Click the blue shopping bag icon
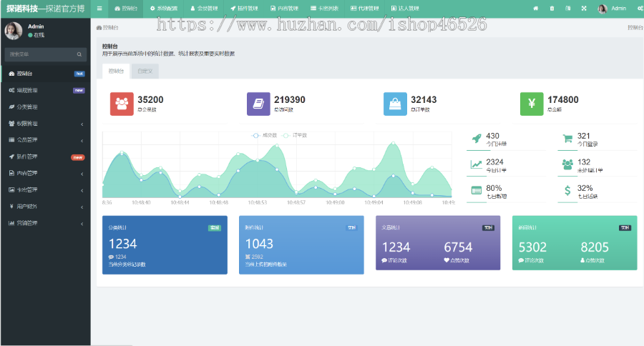 395,104
